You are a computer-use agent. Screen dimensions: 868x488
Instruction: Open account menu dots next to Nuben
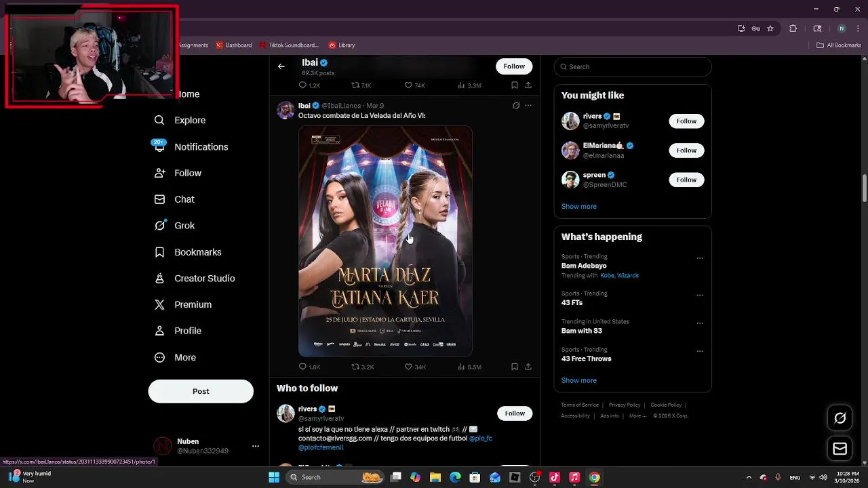[256, 446]
